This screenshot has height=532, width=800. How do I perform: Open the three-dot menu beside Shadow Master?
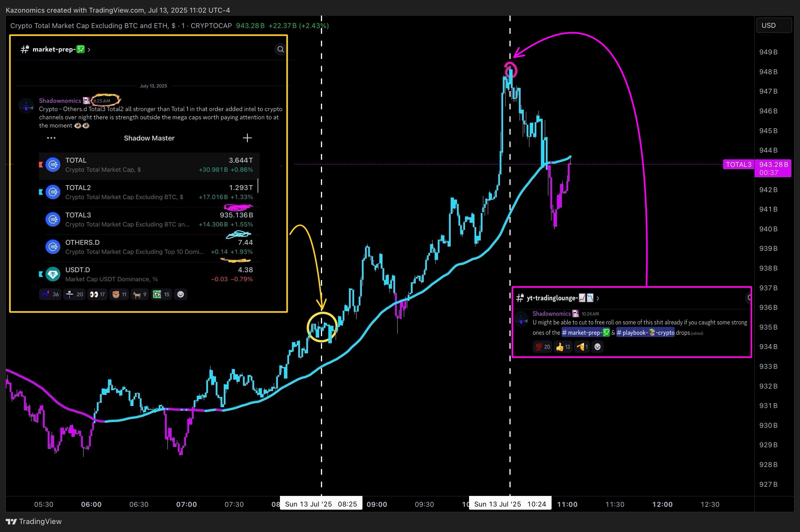pos(51,138)
